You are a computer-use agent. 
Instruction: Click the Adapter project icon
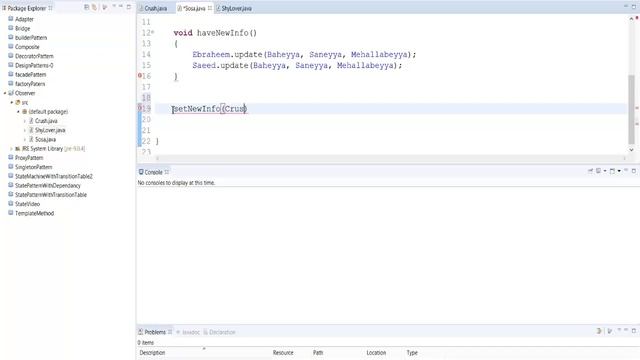click(x=11, y=19)
